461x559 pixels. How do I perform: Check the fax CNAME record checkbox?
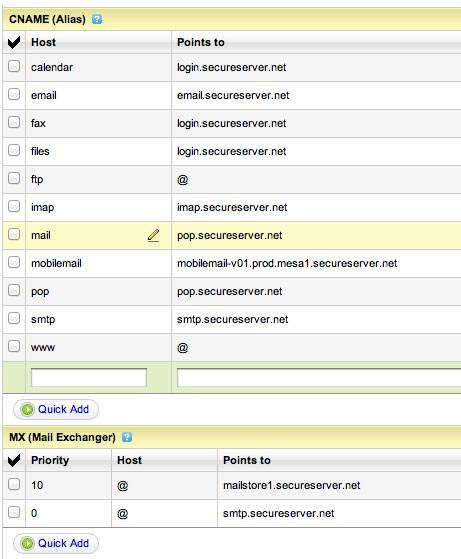pyautogui.click(x=14, y=122)
